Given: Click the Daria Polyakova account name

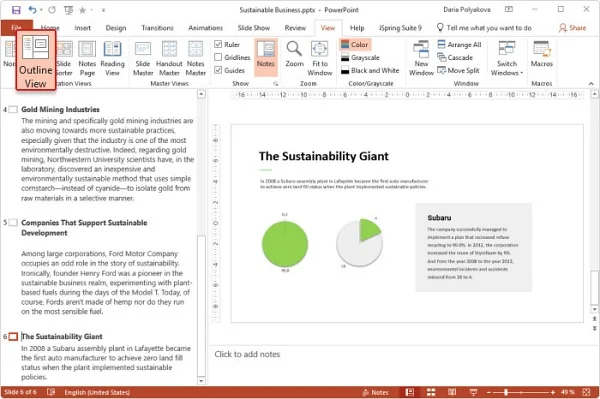Looking at the screenshot, I should click(x=467, y=10).
